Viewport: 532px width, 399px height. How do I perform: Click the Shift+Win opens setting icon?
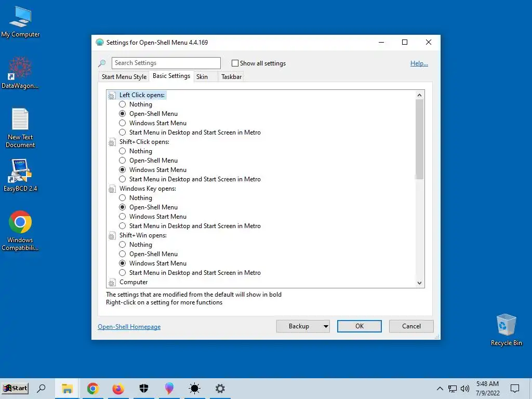click(112, 236)
